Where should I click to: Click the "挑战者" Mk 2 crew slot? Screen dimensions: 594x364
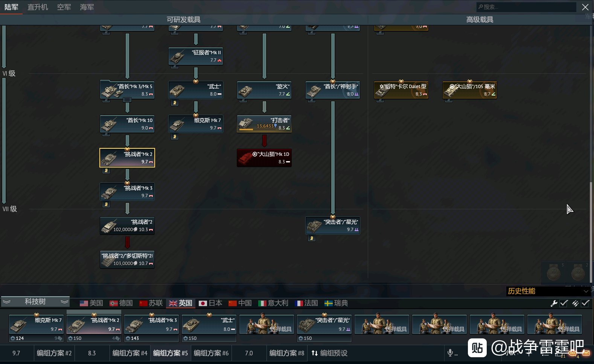(x=94, y=324)
